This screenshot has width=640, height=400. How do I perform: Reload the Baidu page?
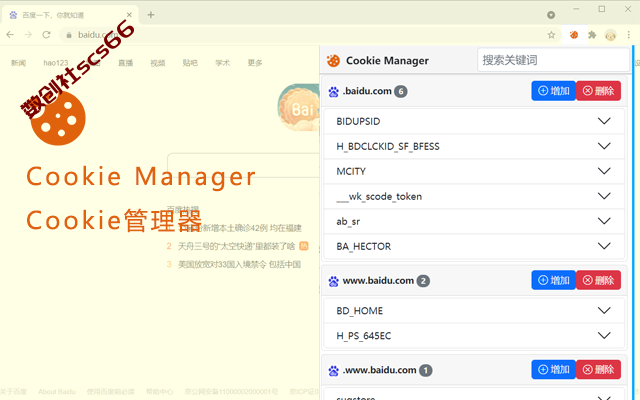pos(47,35)
